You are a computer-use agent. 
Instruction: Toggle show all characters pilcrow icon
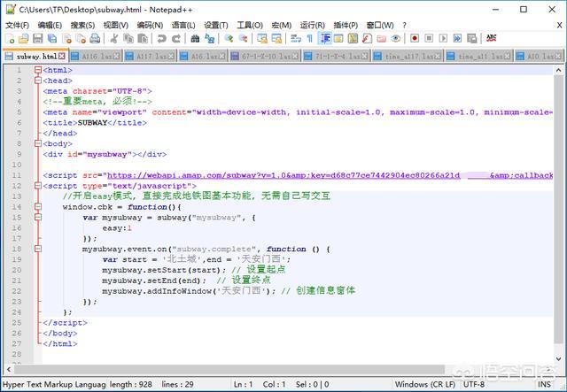(x=308, y=39)
